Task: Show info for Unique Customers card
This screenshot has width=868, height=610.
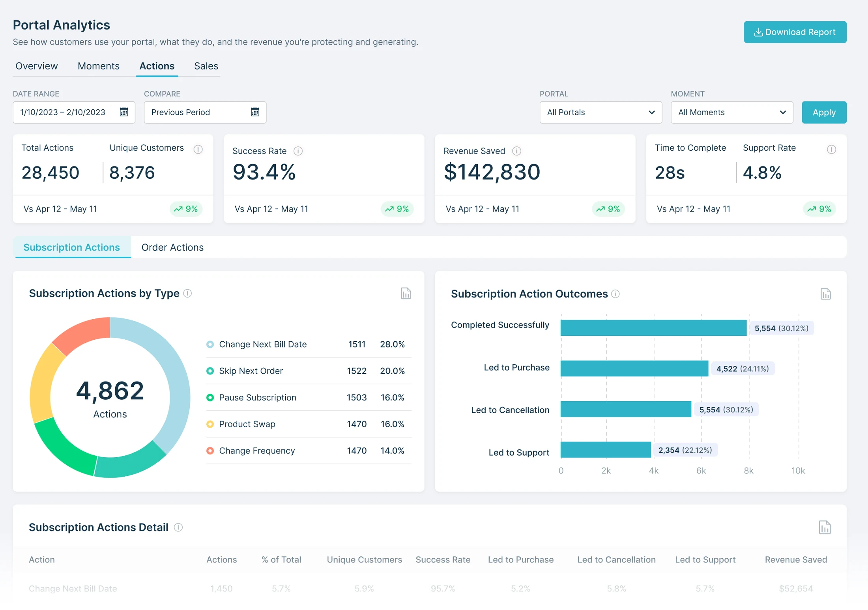Action: click(198, 149)
